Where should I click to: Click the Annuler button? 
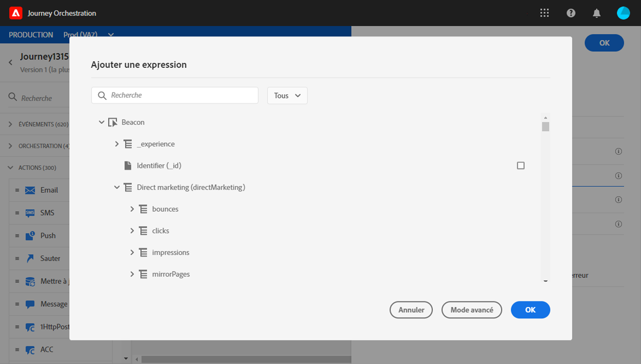coord(411,310)
